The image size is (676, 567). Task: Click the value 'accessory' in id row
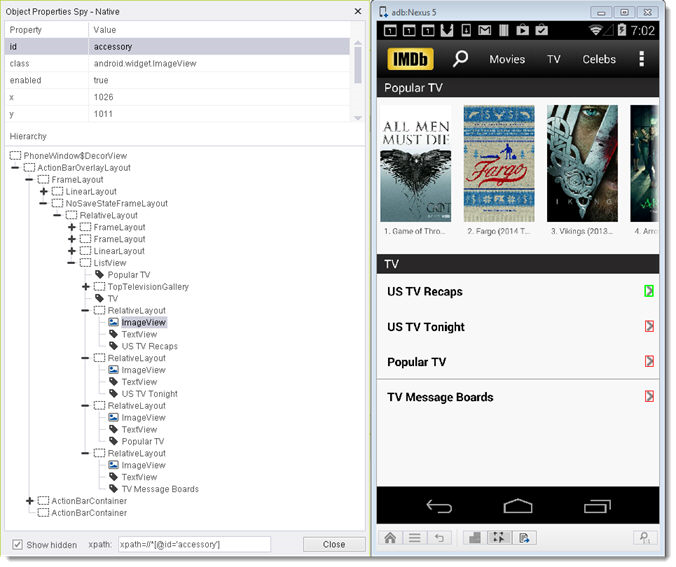tap(113, 47)
